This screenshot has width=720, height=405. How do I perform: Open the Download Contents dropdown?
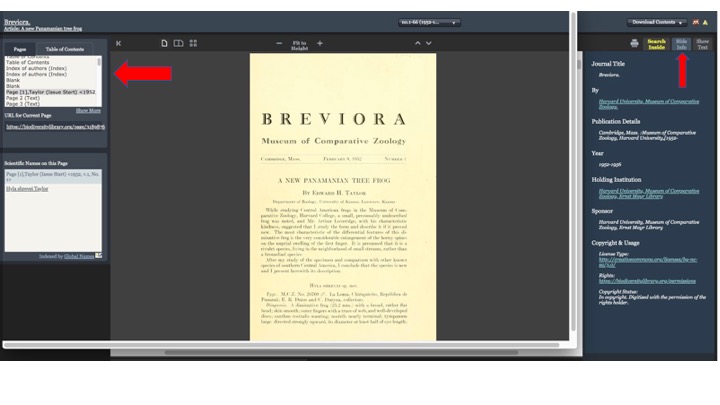[657, 22]
